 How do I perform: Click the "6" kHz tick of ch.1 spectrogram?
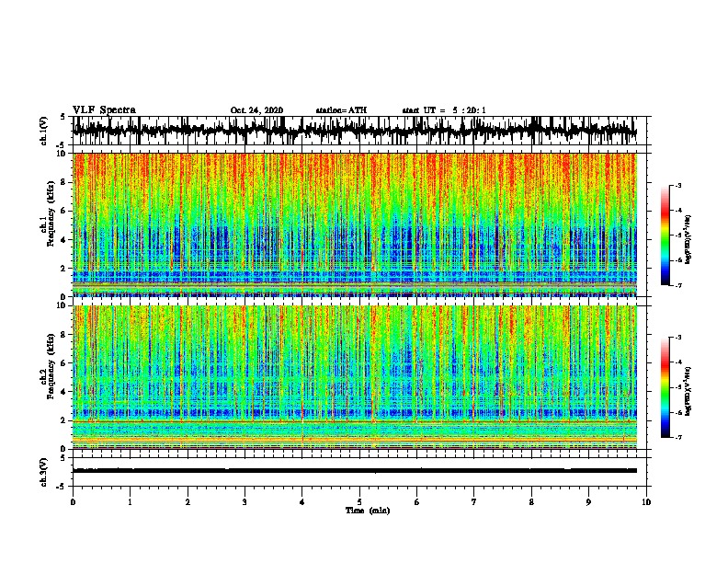64,211
